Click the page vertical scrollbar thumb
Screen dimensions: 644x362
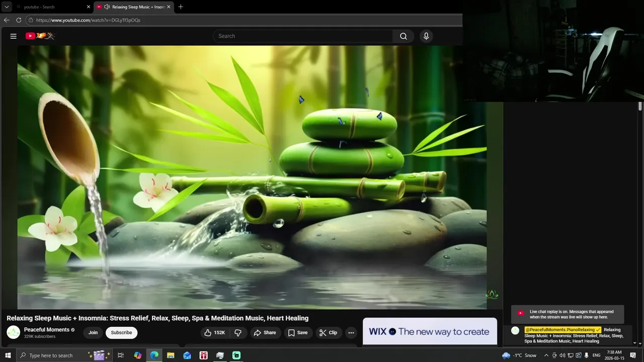pyautogui.click(x=640, y=106)
